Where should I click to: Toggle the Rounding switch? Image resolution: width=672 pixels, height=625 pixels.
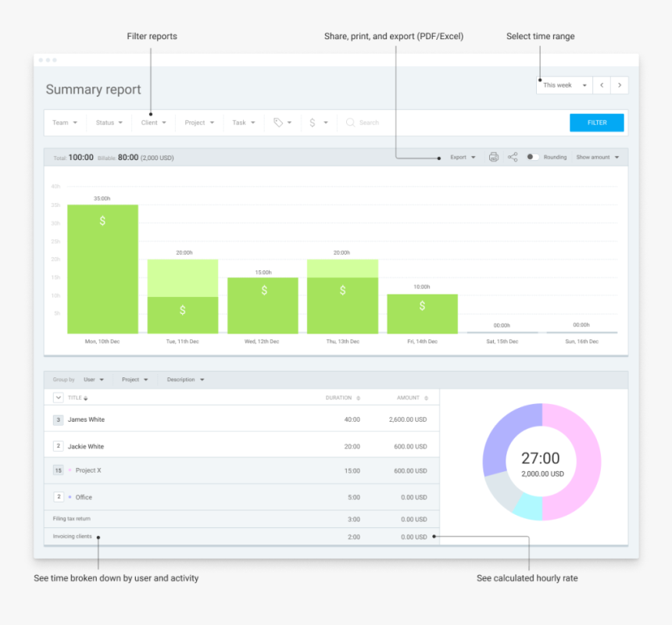532,157
